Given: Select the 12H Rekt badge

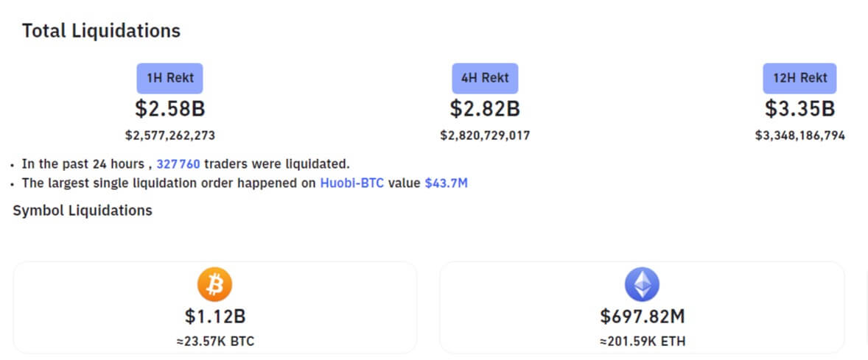Looking at the screenshot, I should click(x=799, y=77).
